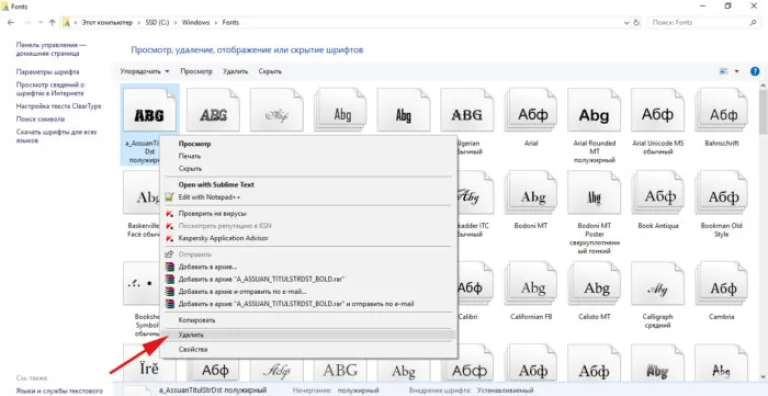This screenshot has height=396, width=768.
Task: Click the search magnifier icon
Action: click(753, 23)
